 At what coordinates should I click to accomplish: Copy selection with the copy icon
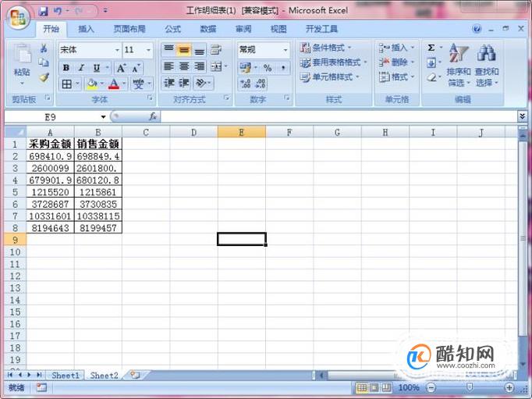point(44,62)
